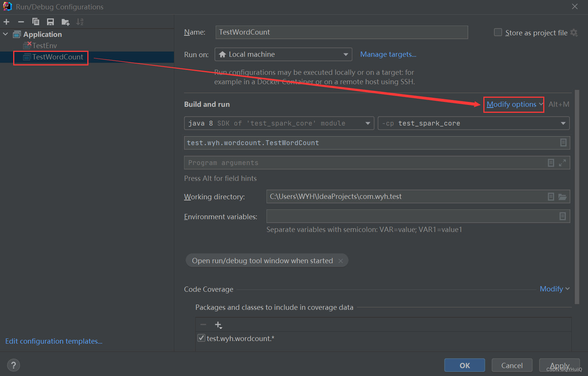
Task: Open the Code Coverage Modify dropdown
Action: coord(554,289)
